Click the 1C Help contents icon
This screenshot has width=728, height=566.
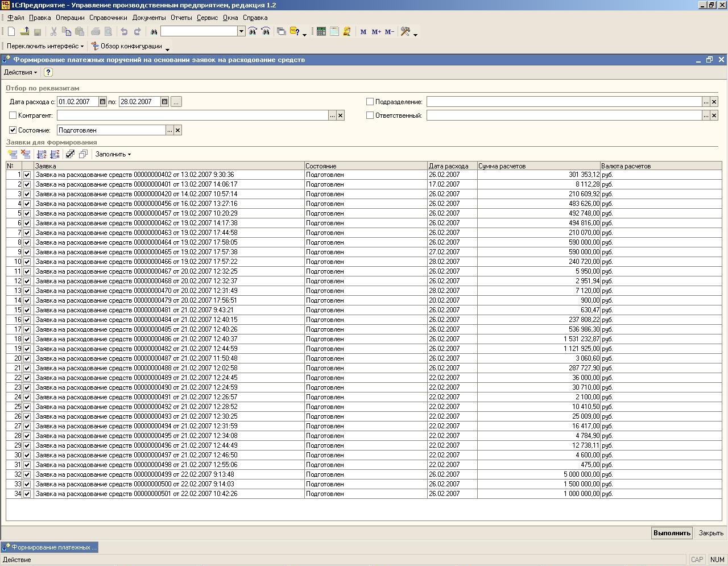pyautogui.click(x=295, y=32)
